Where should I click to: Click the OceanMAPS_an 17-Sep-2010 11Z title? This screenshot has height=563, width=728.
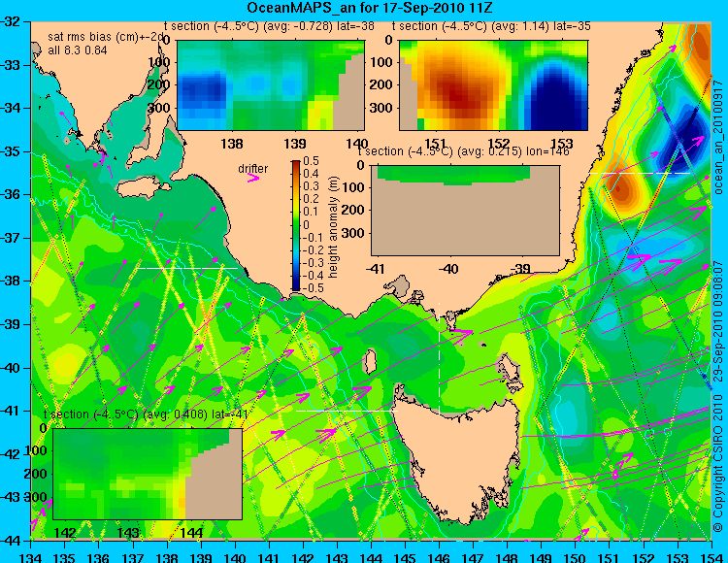pos(370,8)
